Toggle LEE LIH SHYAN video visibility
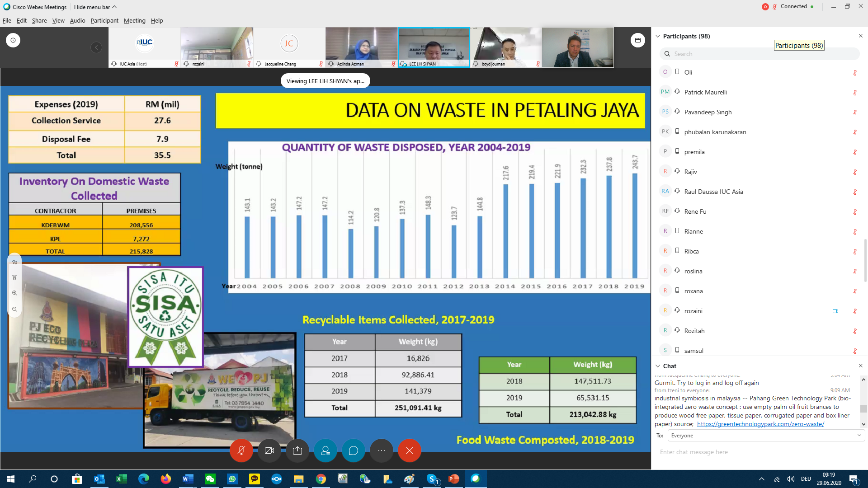This screenshot has width=868, height=488. (434, 47)
